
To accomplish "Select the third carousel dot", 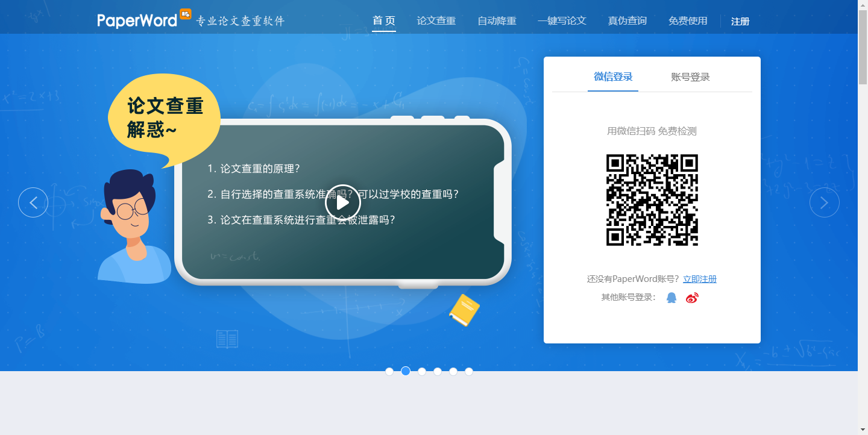I will tap(422, 371).
